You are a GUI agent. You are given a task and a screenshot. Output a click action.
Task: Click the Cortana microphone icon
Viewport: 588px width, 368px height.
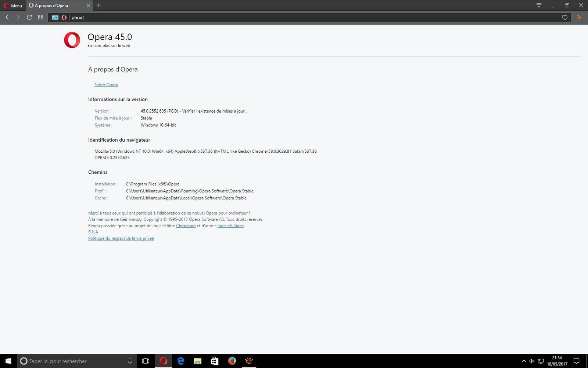[130, 361]
